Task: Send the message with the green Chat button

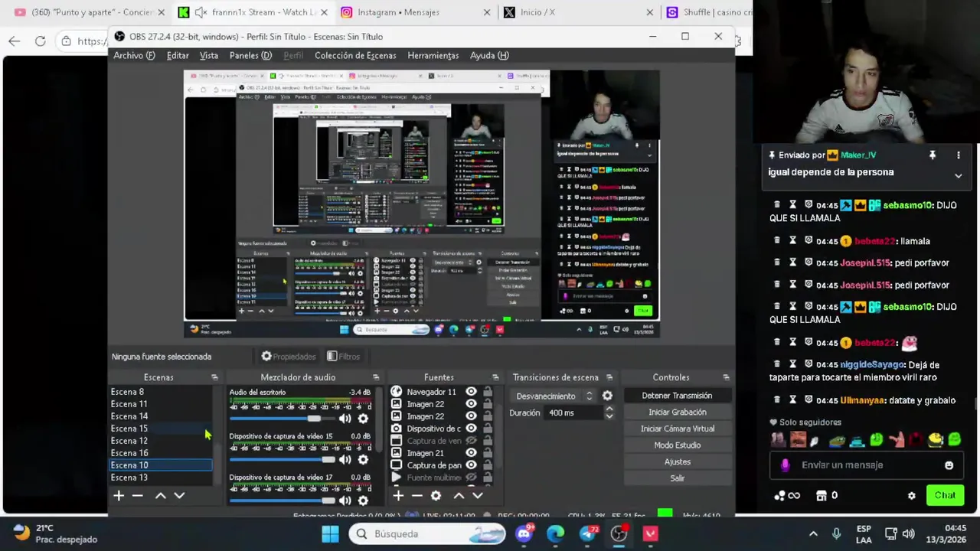Action: 945,496
